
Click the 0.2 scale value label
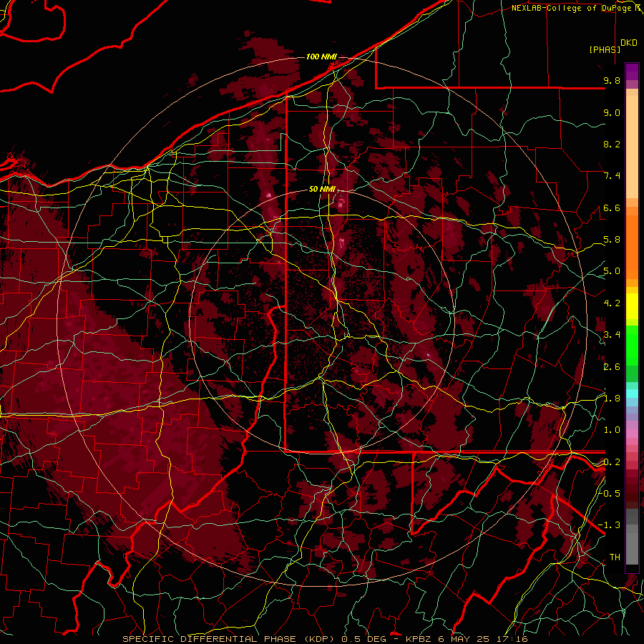(612, 462)
